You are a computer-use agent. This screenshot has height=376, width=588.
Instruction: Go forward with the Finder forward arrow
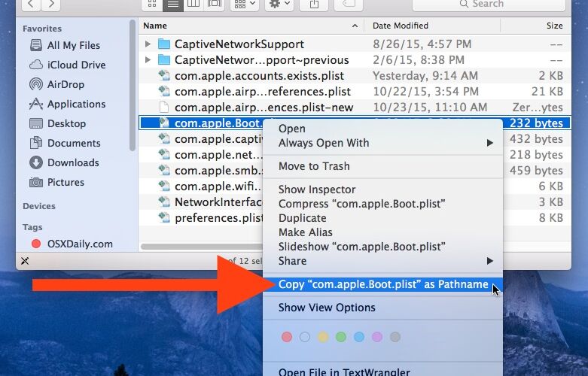[x=51, y=4]
